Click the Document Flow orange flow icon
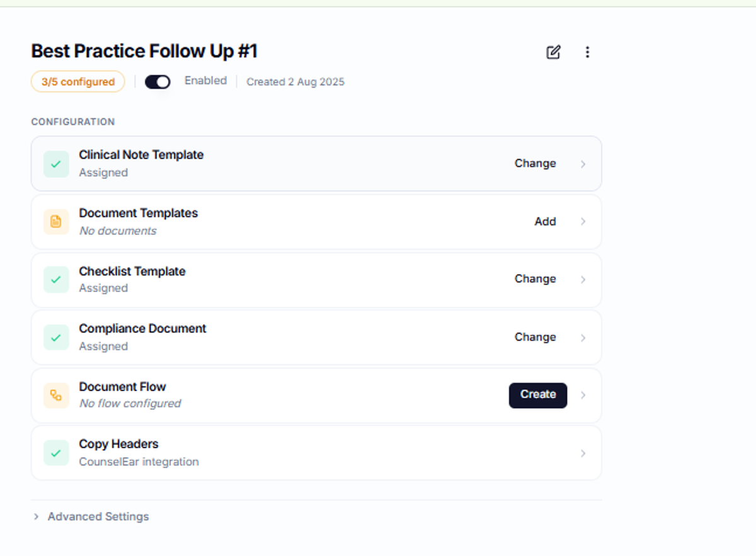 [56, 395]
